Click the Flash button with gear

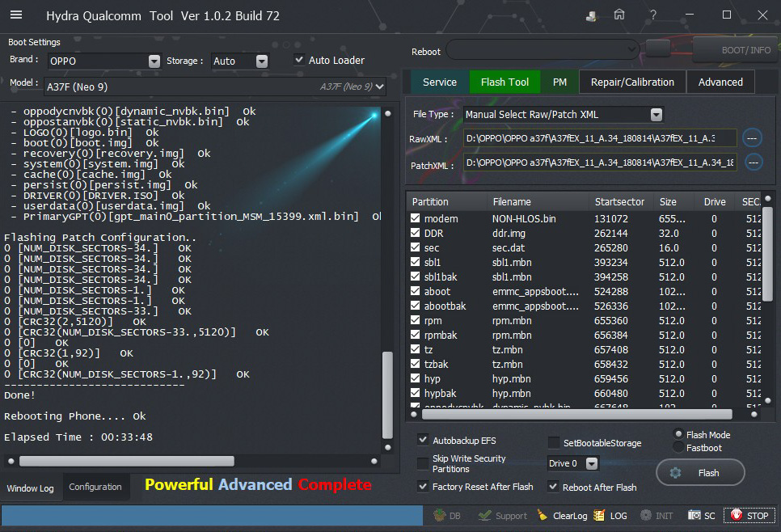(x=700, y=473)
